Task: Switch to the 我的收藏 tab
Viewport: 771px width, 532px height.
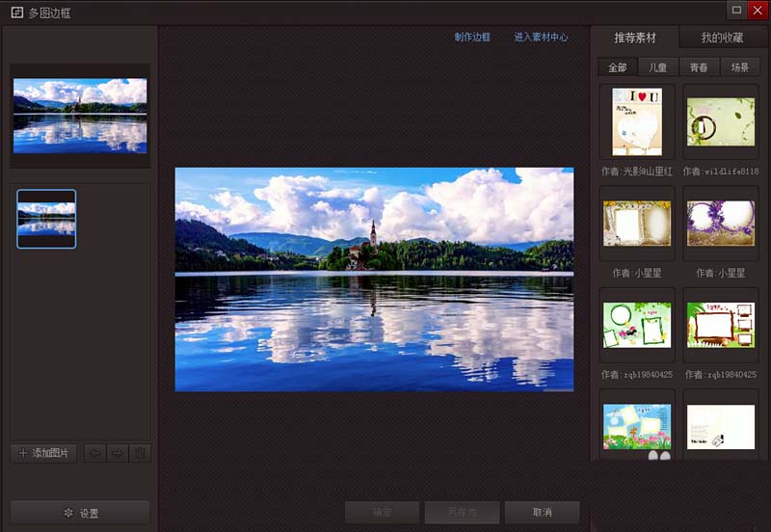Action: pyautogui.click(x=722, y=38)
